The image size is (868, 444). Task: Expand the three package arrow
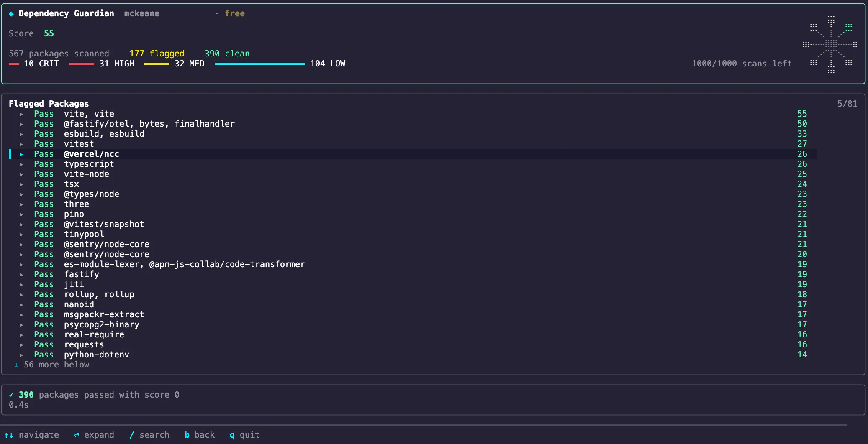point(21,204)
